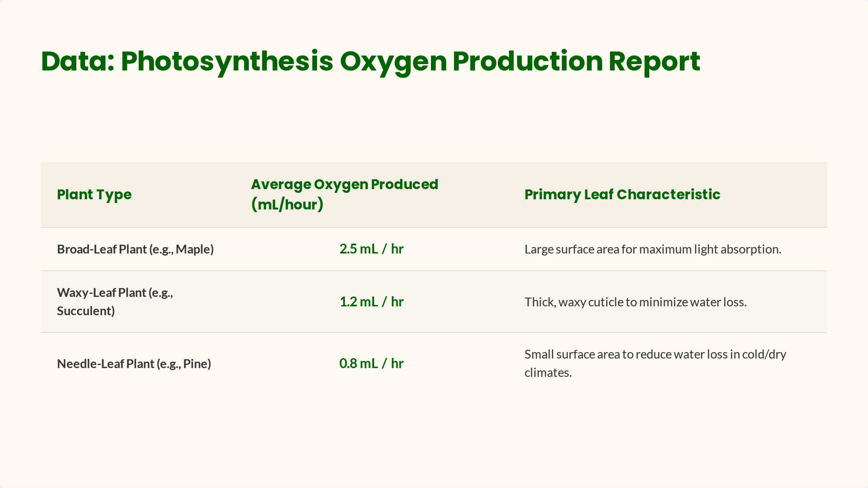Click the word 'Photosynthesis' in the title
The width and height of the screenshot is (868, 488).
click(227, 62)
